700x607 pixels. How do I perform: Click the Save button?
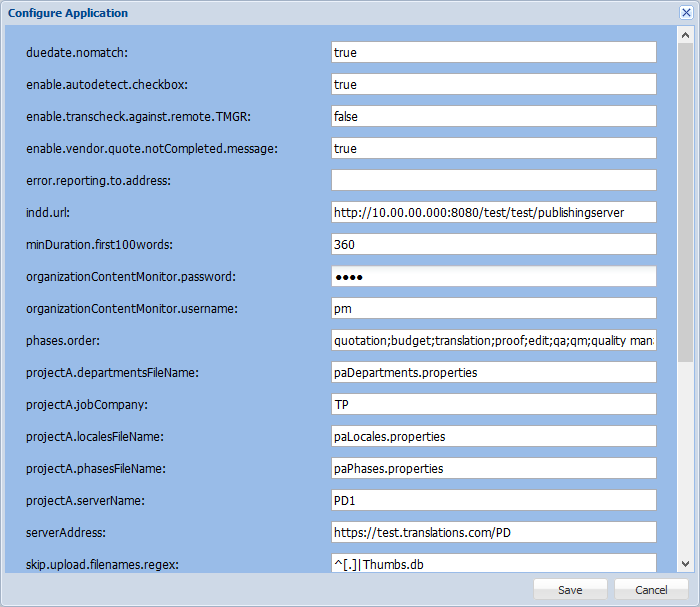[x=570, y=590]
